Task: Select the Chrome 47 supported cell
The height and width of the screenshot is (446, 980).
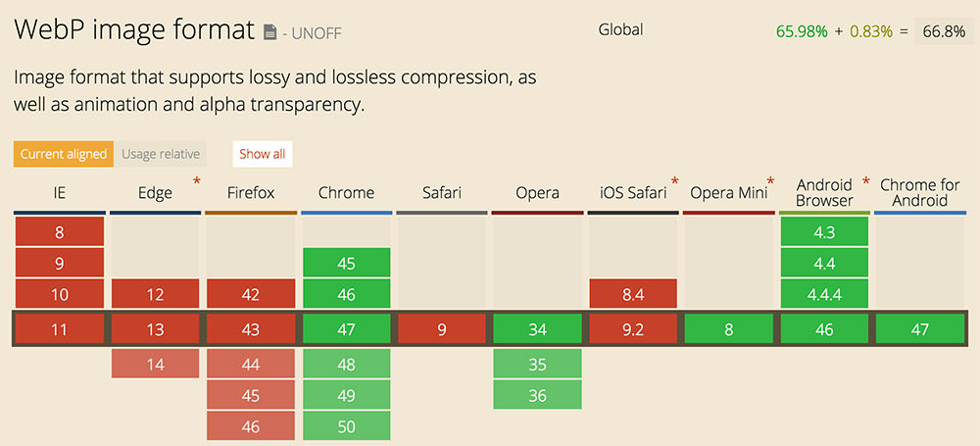Action: [x=346, y=329]
